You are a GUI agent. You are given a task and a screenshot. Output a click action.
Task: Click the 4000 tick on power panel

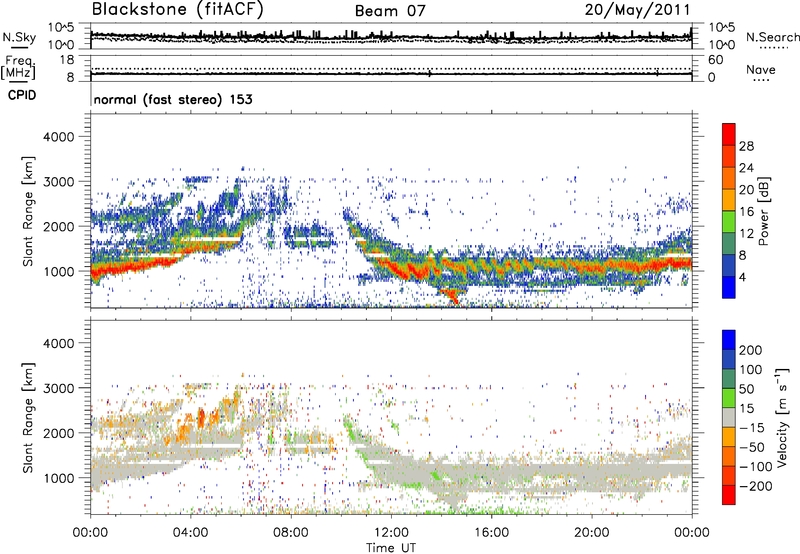pos(59,137)
